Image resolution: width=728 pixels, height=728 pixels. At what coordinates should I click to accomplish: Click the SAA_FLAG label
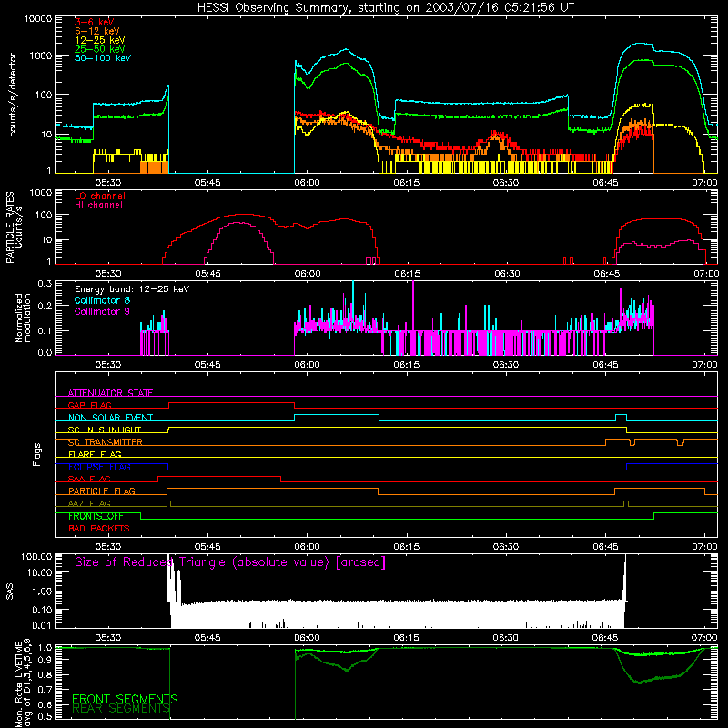tap(89, 479)
